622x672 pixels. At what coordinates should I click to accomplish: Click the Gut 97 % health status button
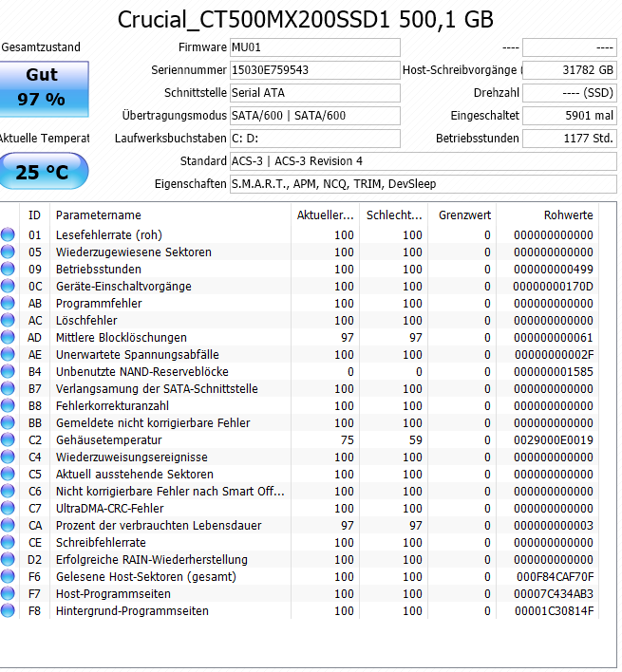44,88
